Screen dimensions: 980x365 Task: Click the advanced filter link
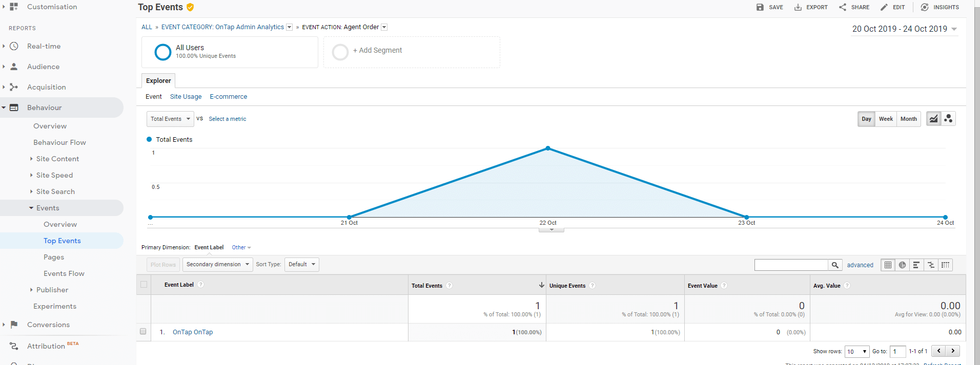point(860,265)
